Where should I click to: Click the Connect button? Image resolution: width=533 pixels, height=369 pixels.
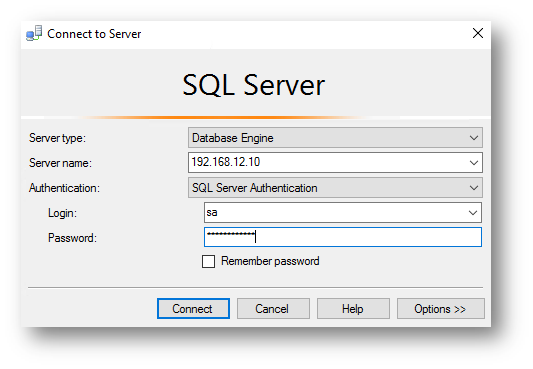coord(193,309)
